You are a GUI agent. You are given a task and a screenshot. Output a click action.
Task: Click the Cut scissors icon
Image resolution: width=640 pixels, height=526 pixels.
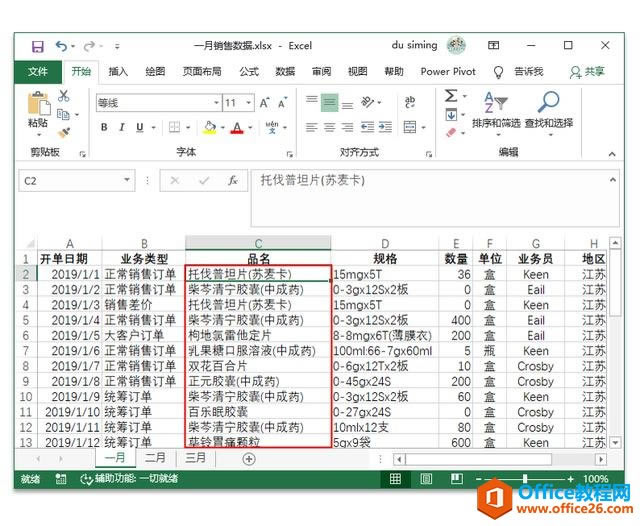tap(63, 95)
